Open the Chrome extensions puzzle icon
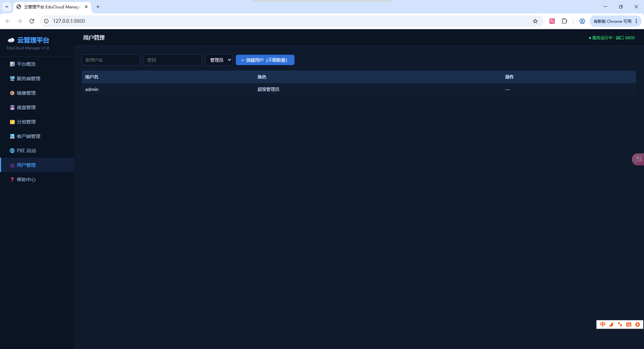Screen dimensions: 644x349 (565, 21)
